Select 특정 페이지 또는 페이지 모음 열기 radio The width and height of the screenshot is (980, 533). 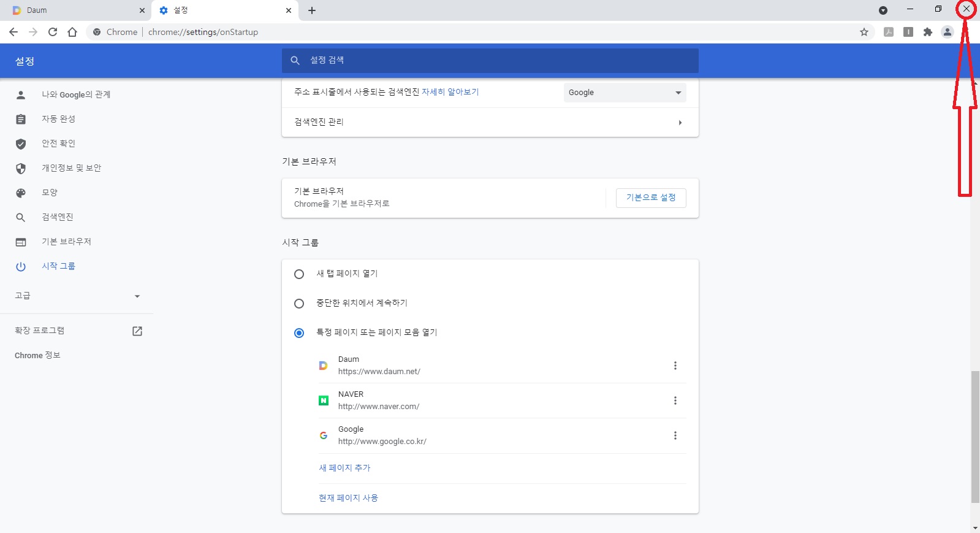pos(299,333)
